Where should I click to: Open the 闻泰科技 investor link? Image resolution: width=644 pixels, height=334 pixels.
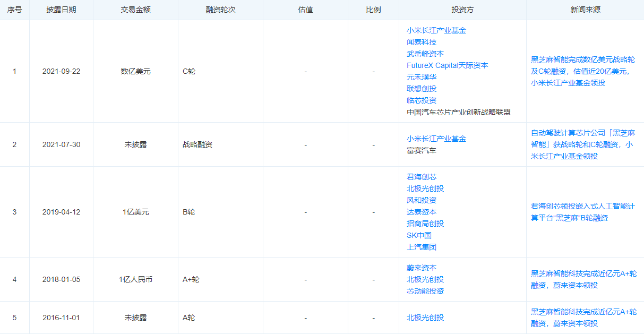(422, 42)
